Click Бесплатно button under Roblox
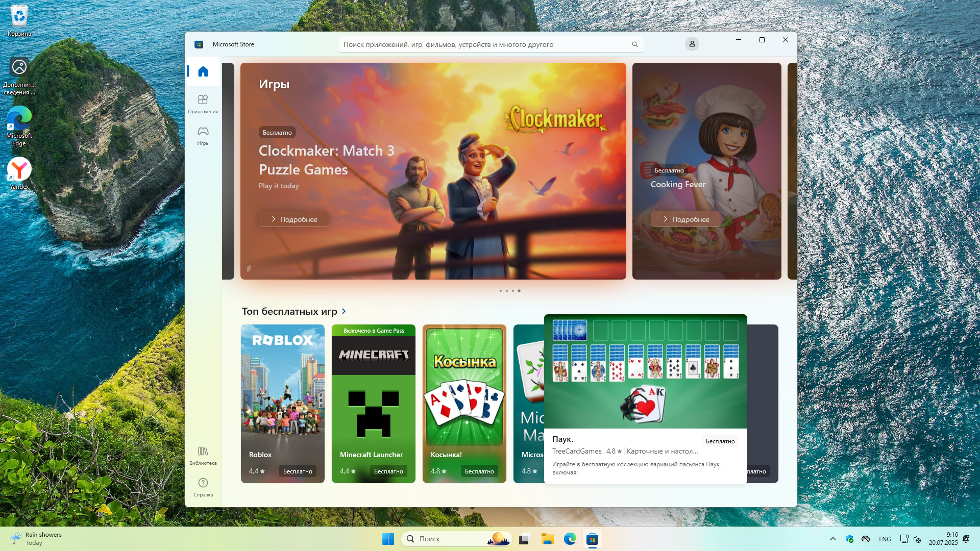Viewport: 980px width, 551px height. (298, 471)
